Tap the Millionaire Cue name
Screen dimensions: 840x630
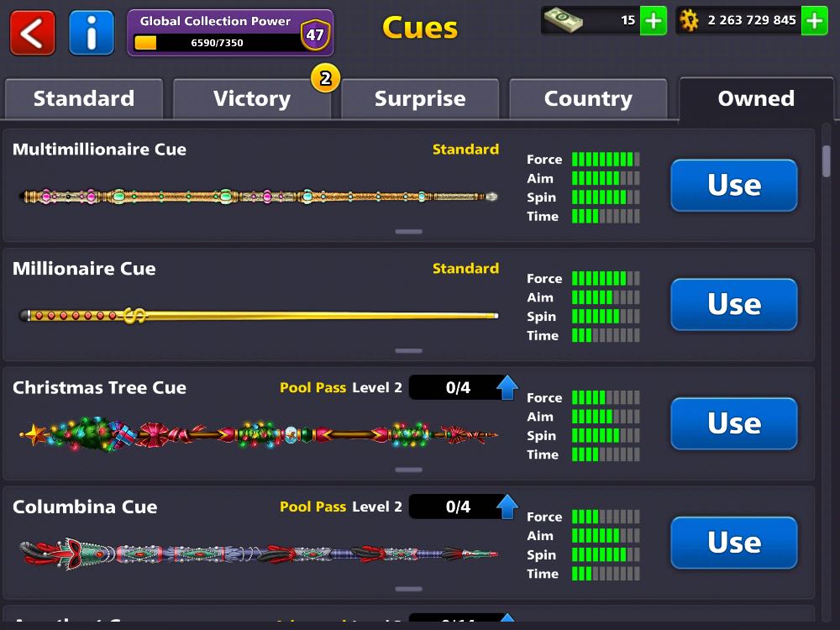[84, 269]
